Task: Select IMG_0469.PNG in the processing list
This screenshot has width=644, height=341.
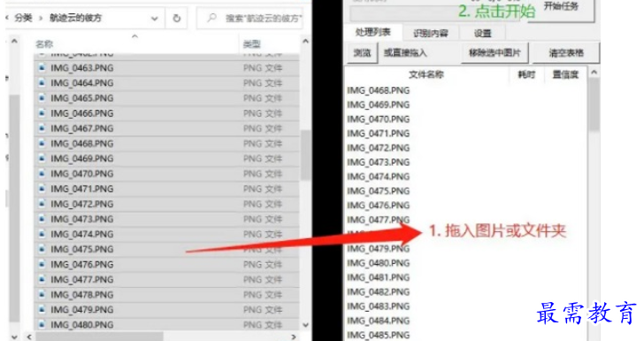Action: pos(379,105)
